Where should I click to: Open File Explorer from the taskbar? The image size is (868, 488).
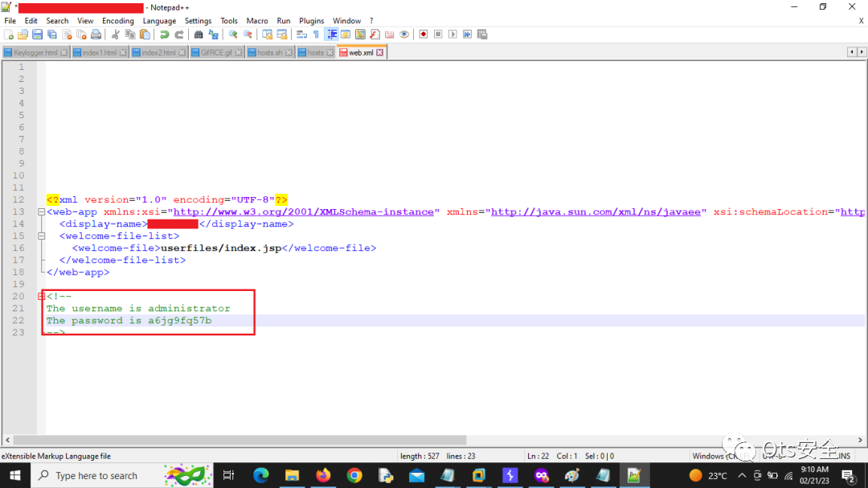(292, 475)
